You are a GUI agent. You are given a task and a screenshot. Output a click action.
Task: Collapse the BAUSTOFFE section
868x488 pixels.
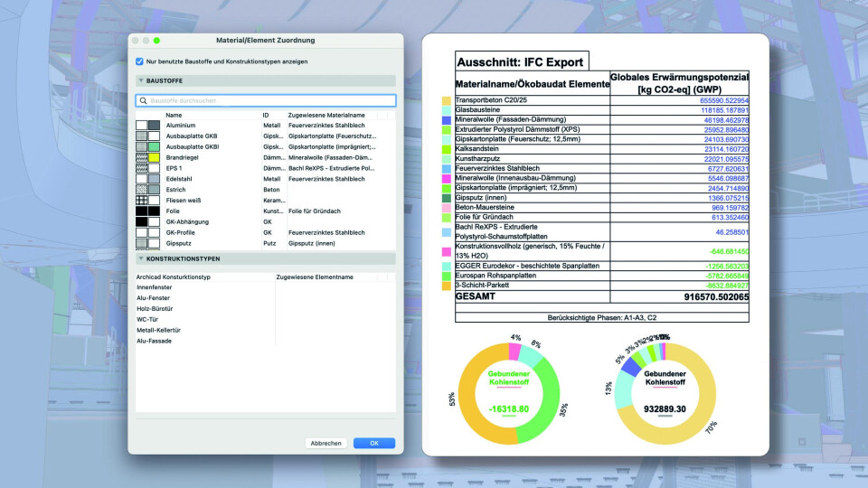point(141,80)
